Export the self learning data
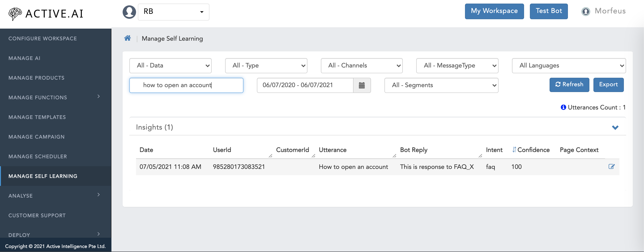 [x=608, y=85]
